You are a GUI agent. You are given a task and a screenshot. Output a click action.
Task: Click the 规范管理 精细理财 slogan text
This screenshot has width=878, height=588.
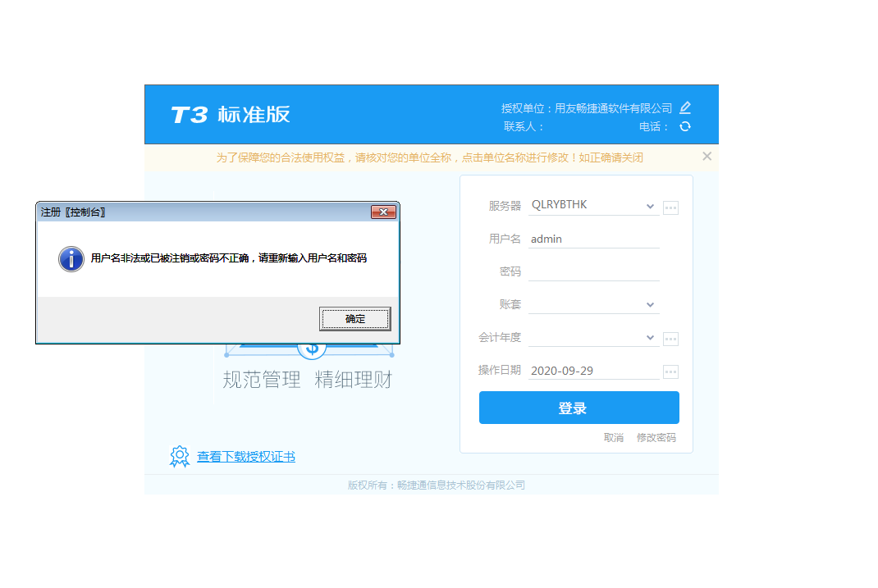(x=308, y=380)
